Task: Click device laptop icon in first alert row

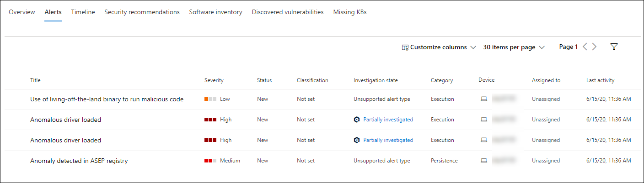Action: [483, 99]
